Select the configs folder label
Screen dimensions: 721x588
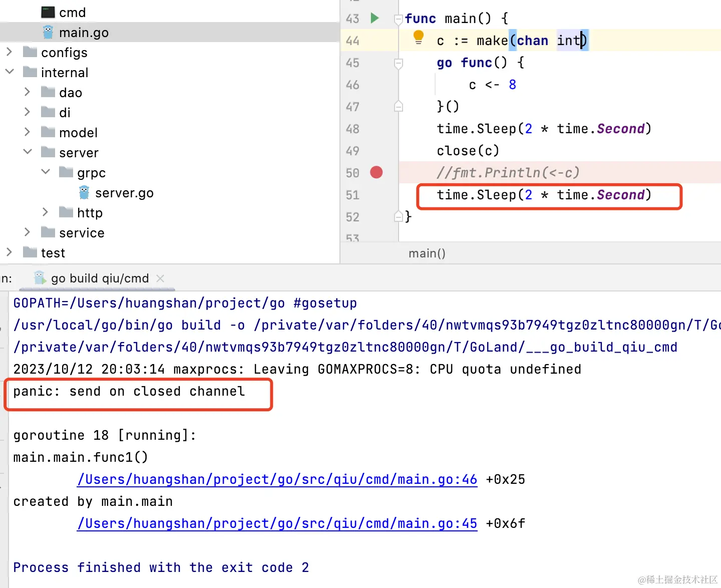[64, 53]
